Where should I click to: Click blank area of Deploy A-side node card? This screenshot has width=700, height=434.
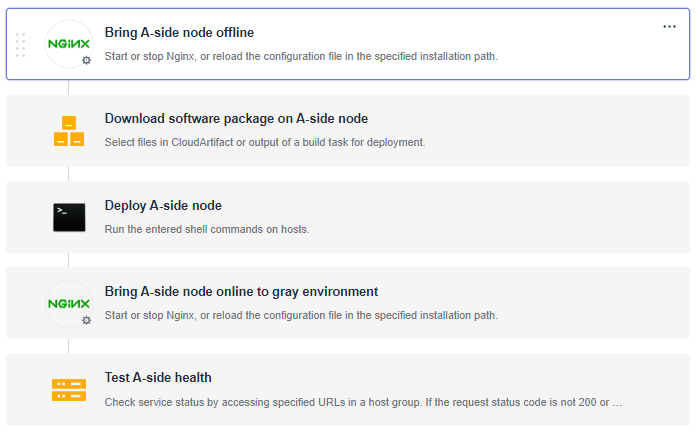coord(491,217)
